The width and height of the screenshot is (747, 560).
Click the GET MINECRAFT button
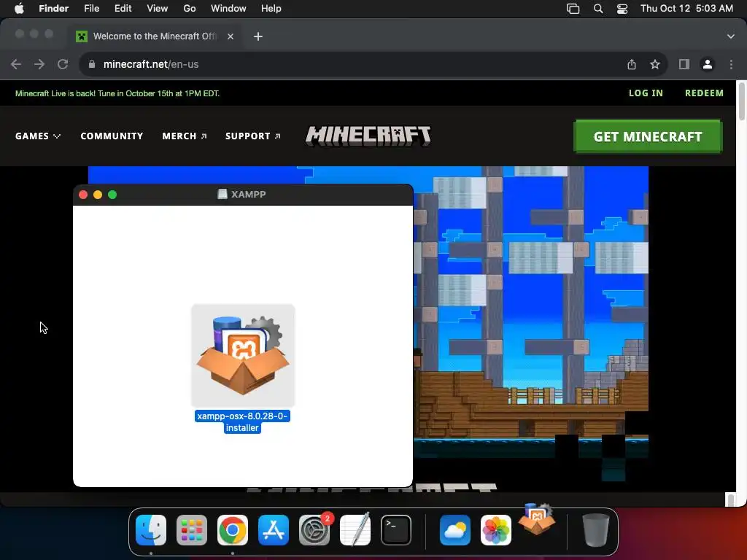(x=648, y=136)
